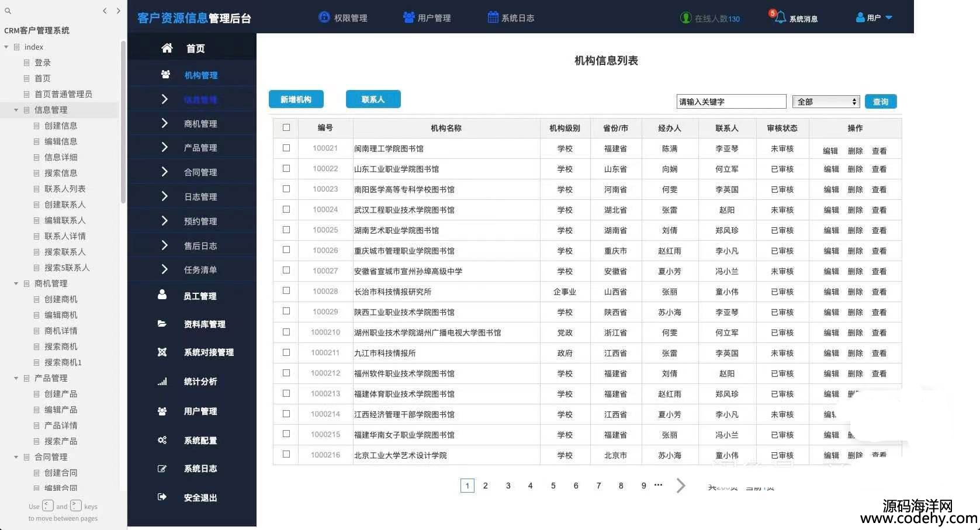980x530 pixels.
Task: Click the 审核状态 column header
Action: tap(782, 128)
